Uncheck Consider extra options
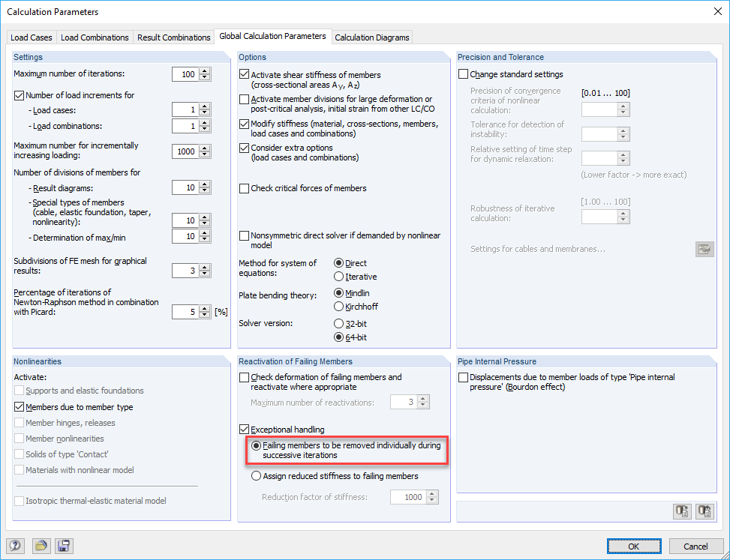The image size is (730, 560). tap(244, 148)
